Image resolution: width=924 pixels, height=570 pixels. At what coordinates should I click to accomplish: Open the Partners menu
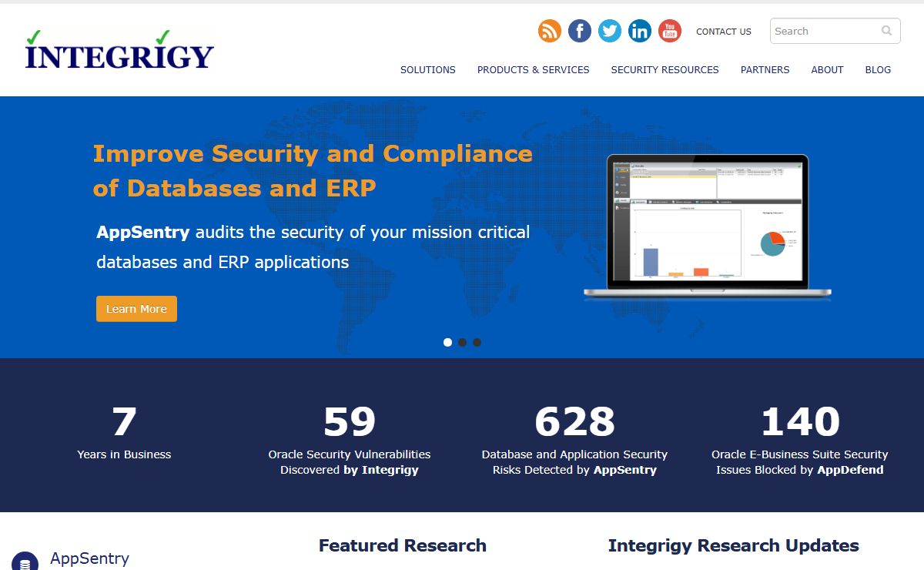click(765, 69)
